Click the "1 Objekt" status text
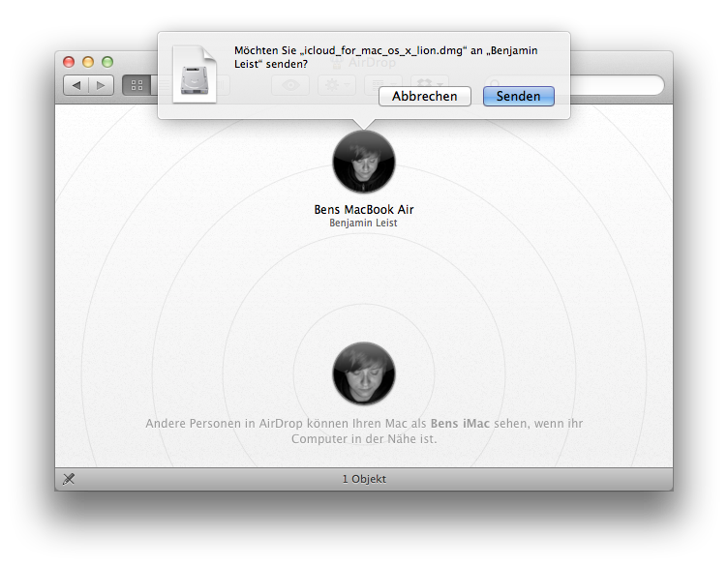728x567 pixels. (364, 479)
